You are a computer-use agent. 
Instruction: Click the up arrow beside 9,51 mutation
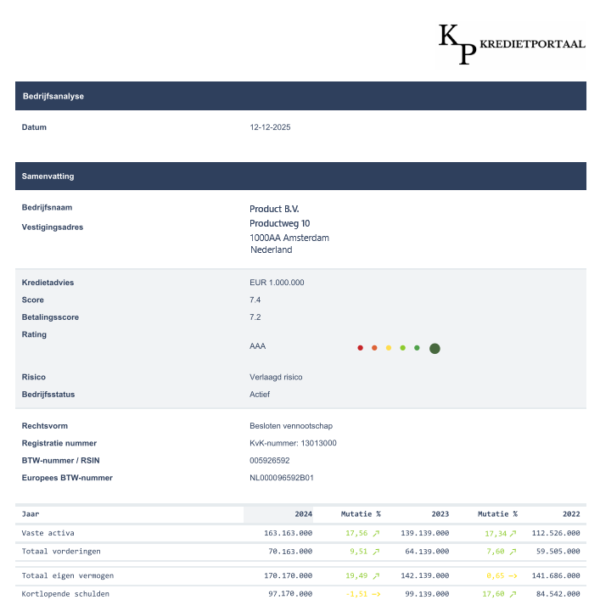coord(376,551)
